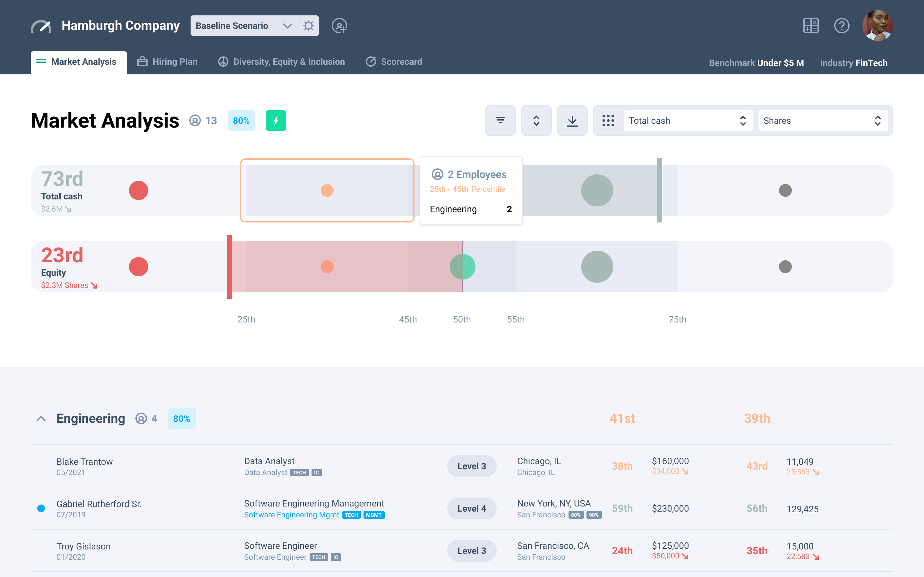Open scenario settings gear icon
924x577 pixels.
click(x=309, y=26)
